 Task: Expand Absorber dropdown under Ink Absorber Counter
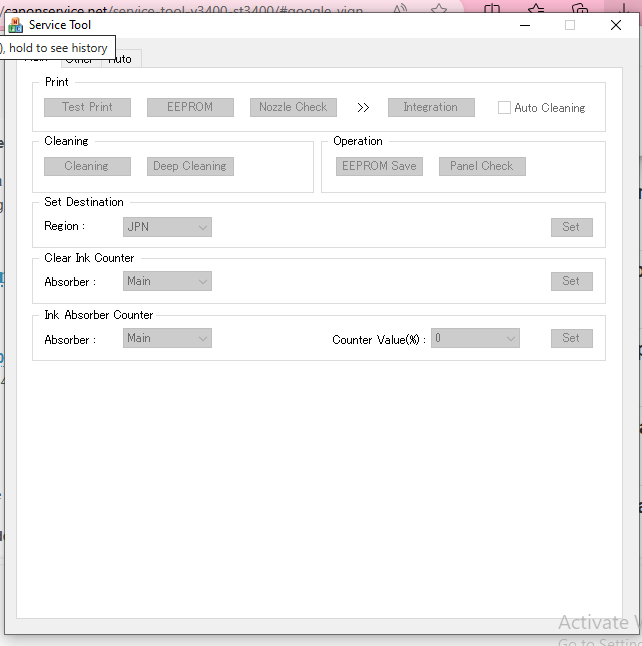coord(167,339)
